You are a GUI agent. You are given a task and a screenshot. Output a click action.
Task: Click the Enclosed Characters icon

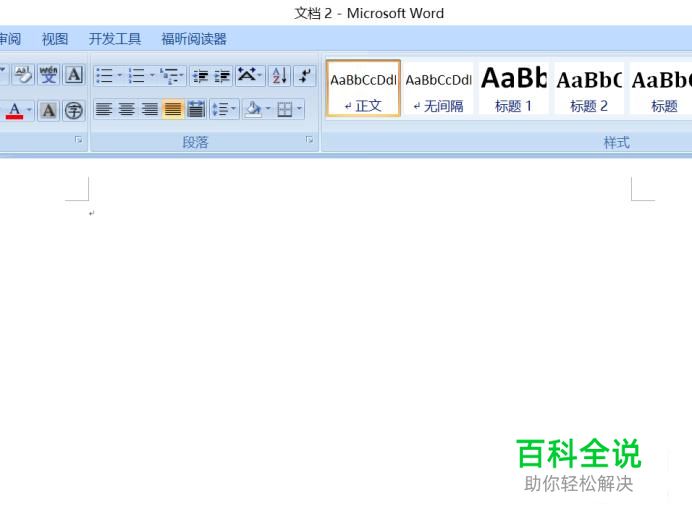(x=74, y=110)
